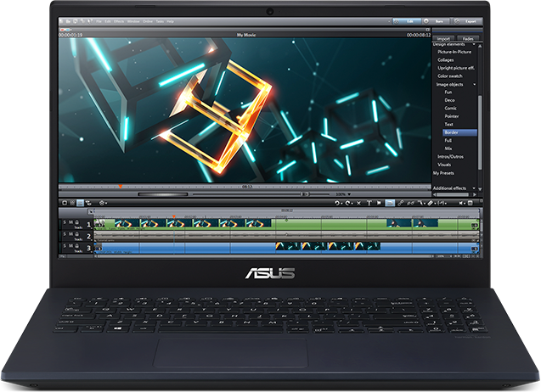The image size is (541, 392).
Task: Expand the Additional effects section
Action: click(474, 188)
